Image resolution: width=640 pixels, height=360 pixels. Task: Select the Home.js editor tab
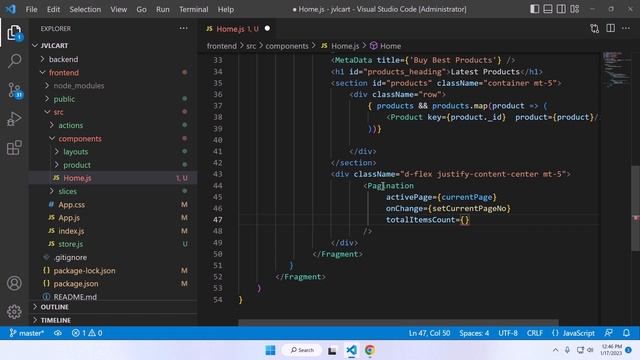(x=238, y=29)
